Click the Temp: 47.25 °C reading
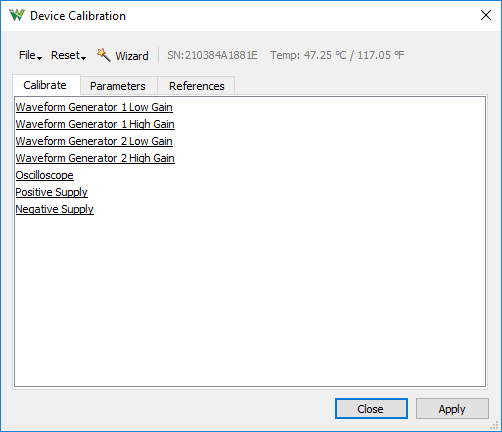This screenshot has width=502, height=432. click(x=308, y=55)
